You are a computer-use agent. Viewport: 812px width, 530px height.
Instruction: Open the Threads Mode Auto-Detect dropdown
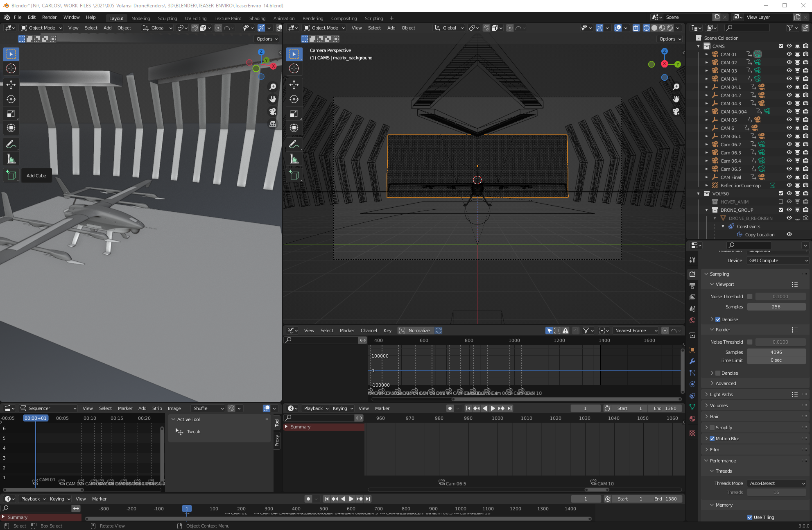point(777,483)
